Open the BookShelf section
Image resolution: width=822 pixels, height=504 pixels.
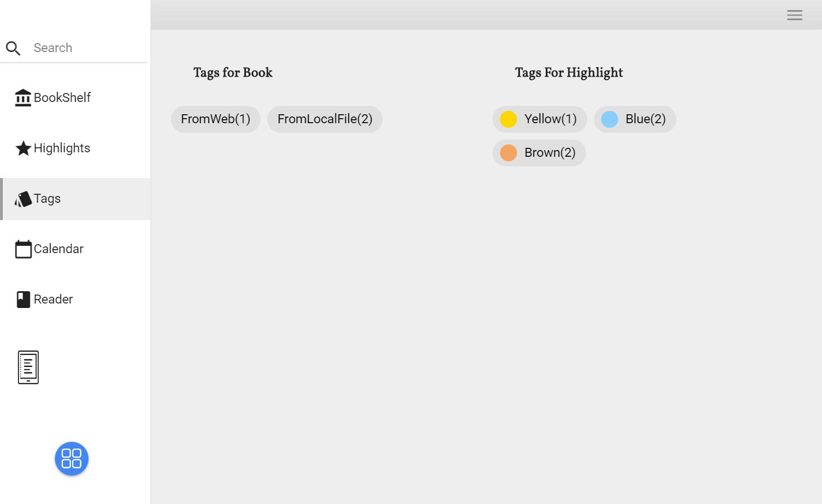click(62, 98)
